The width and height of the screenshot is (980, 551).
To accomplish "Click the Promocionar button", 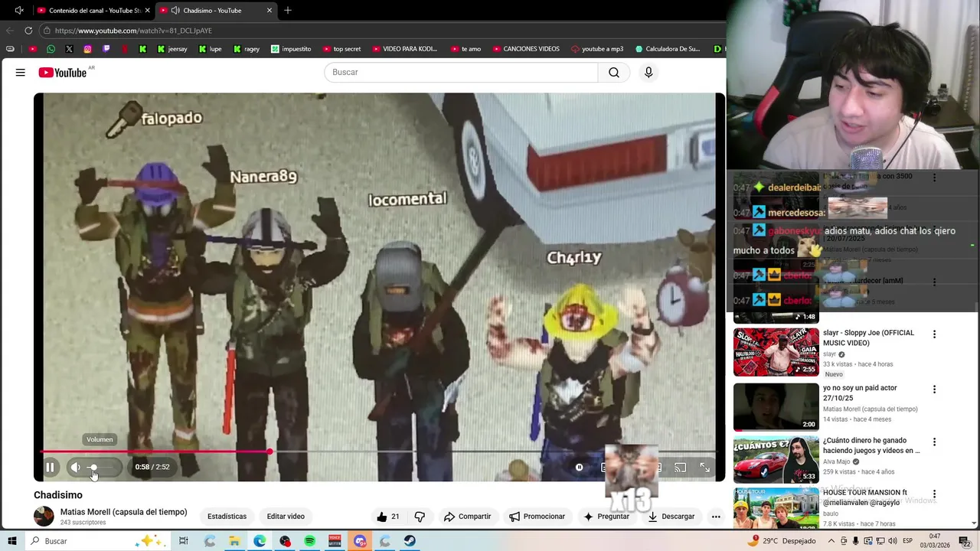I will [x=537, y=517].
